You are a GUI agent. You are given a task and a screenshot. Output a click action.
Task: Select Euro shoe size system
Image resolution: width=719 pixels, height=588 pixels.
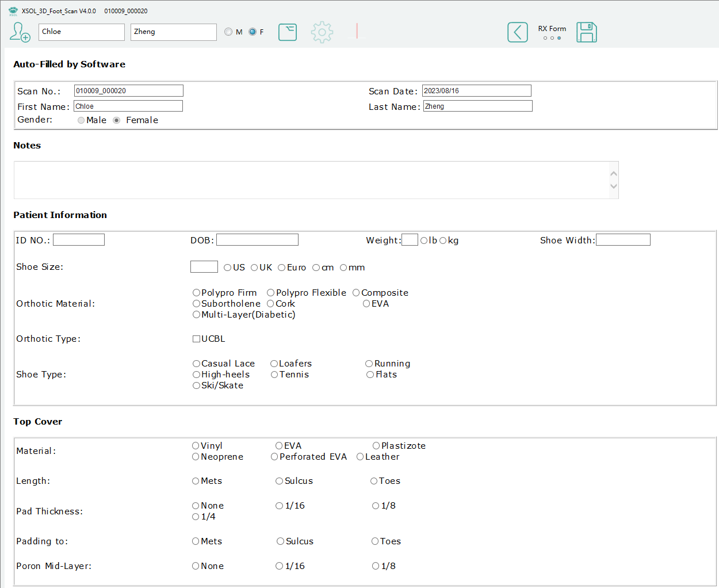point(282,268)
